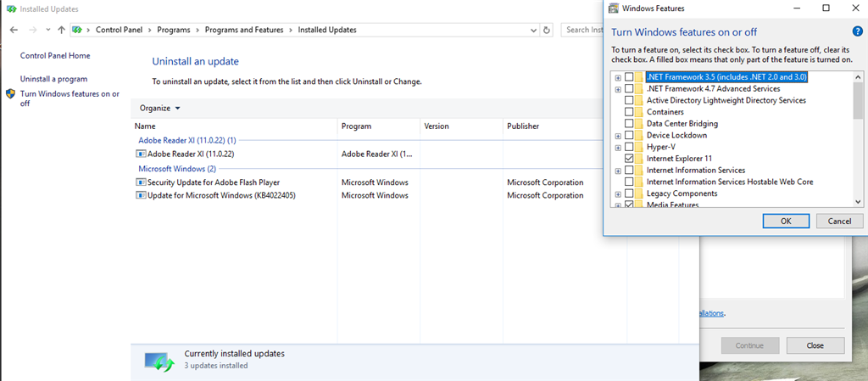Screen dimensions: 868x381
Task: Click the Installed Updates title bar icon
Action: (11, 8)
